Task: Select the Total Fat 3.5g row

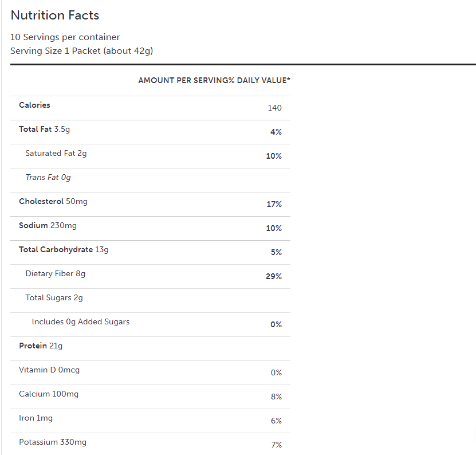Action: tap(45, 129)
